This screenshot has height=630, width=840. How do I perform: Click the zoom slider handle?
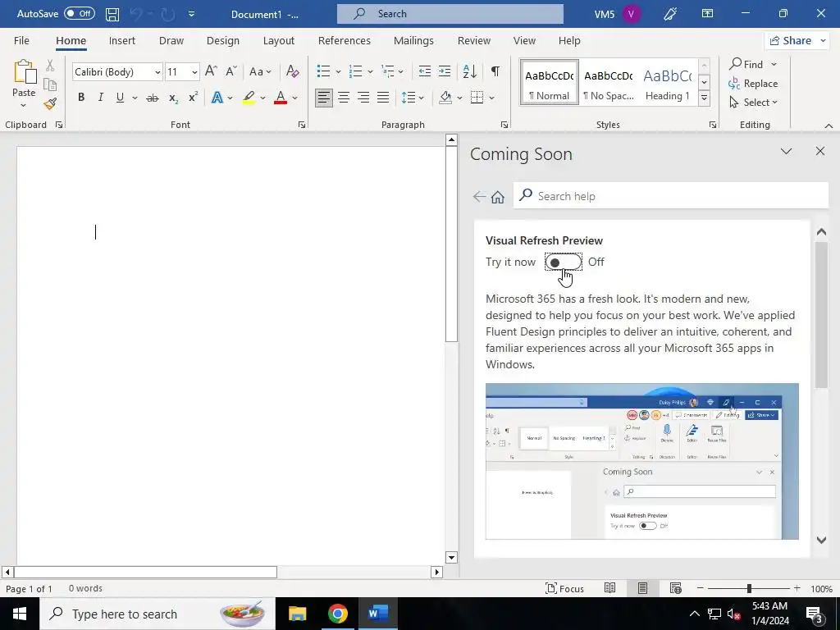point(749,589)
